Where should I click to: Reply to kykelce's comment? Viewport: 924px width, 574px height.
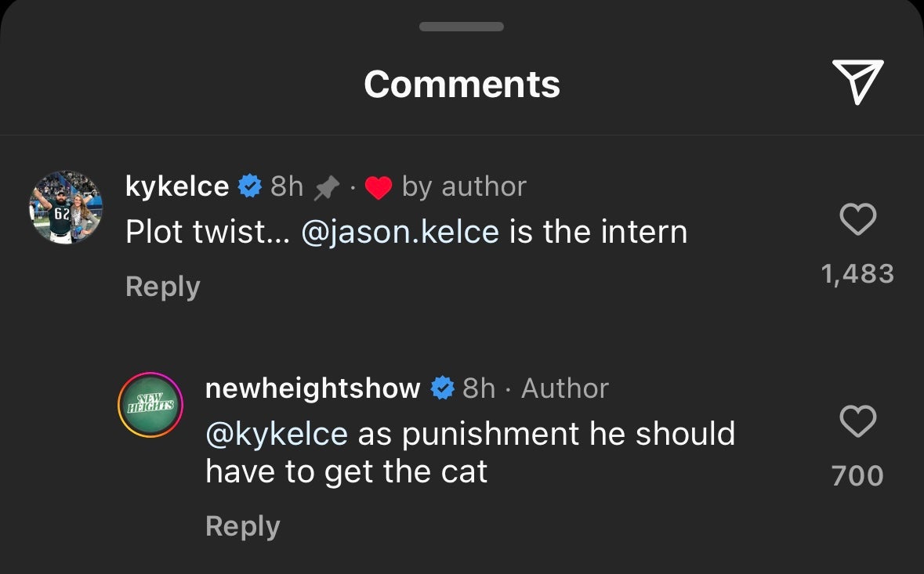point(161,286)
